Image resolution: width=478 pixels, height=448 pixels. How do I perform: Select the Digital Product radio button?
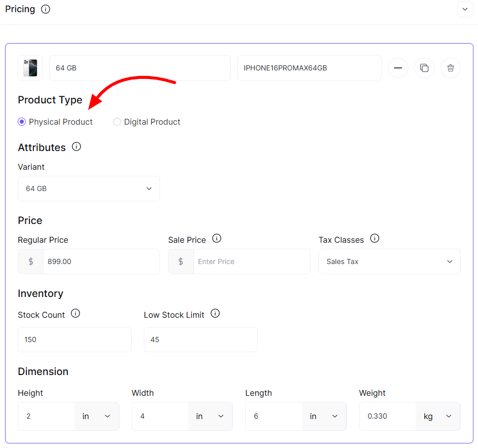(117, 122)
